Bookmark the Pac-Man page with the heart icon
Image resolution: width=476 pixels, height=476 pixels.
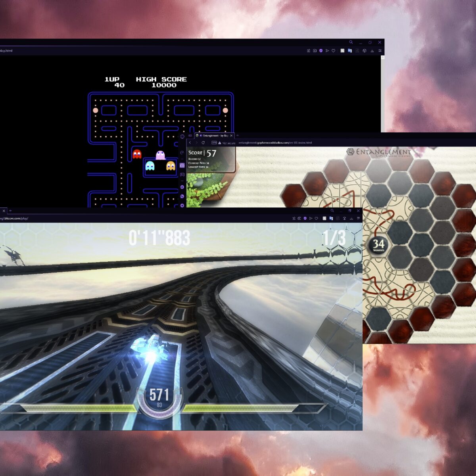tap(333, 51)
